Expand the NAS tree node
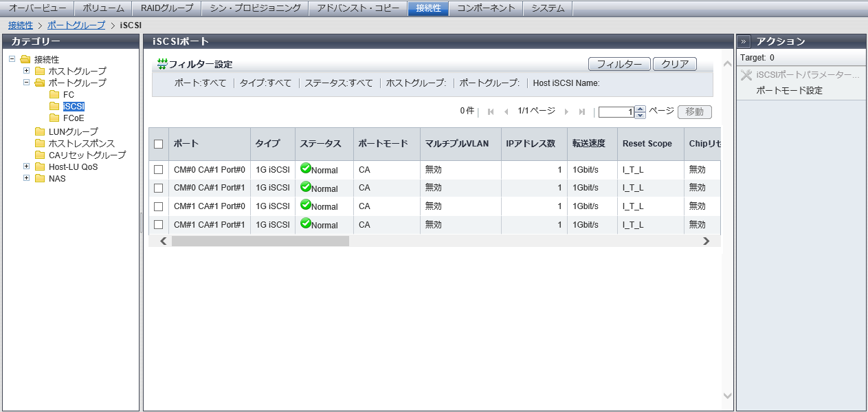The image size is (868, 412). coord(27,179)
